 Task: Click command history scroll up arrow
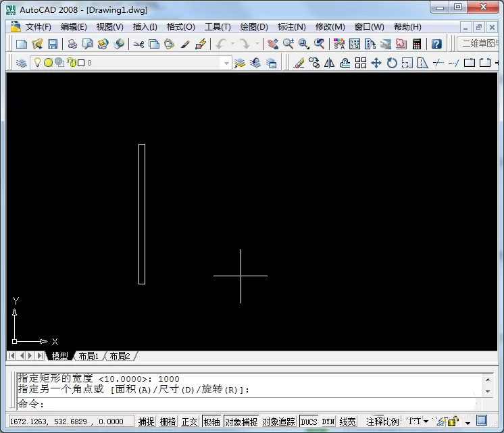[488, 380]
